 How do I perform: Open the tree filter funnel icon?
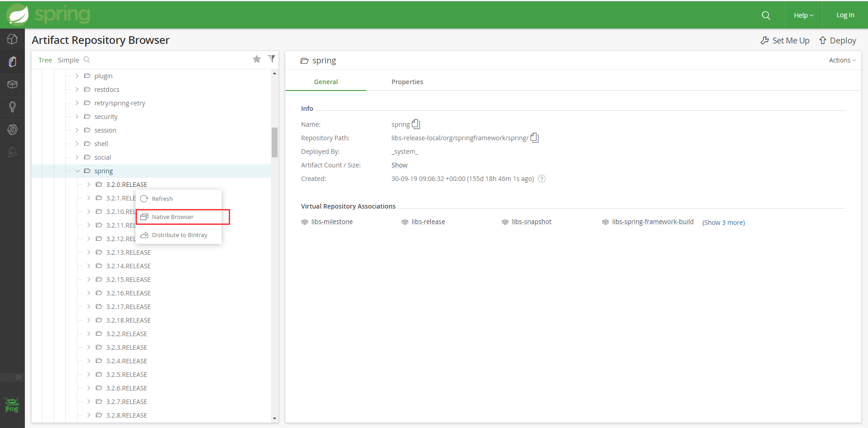[271, 59]
